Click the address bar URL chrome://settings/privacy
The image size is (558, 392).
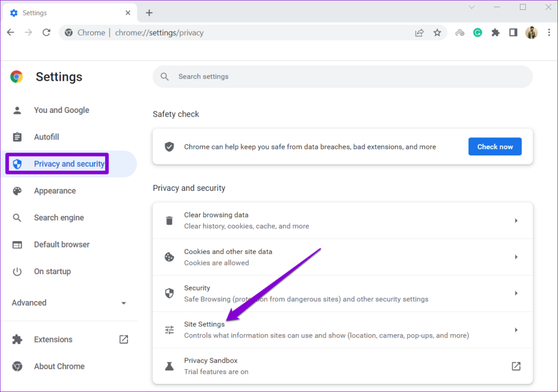[160, 33]
